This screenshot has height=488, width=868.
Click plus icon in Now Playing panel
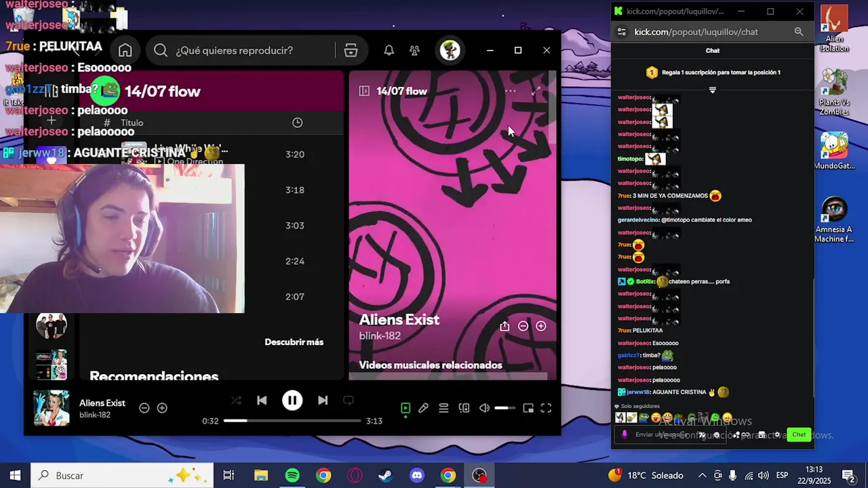[x=540, y=326]
